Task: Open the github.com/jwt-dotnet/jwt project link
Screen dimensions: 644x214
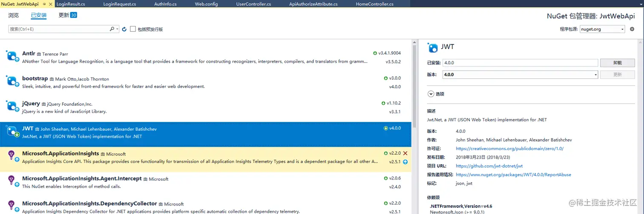Action: tap(489, 166)
